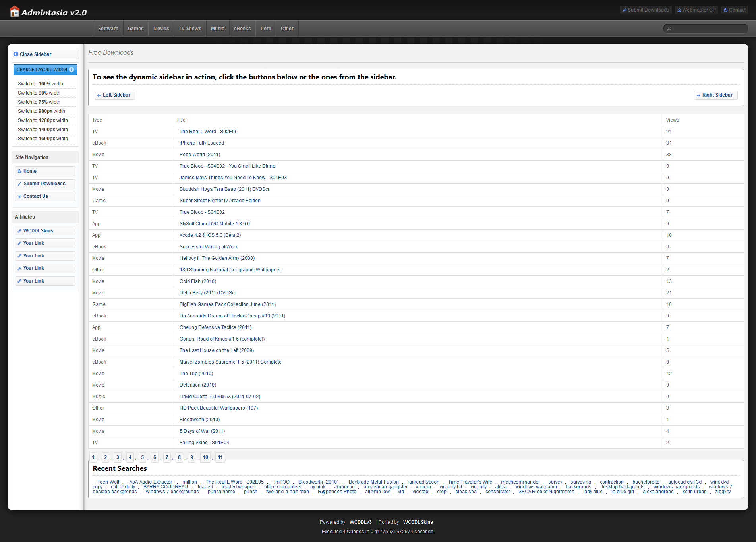756x542 pixels.
Task: Collapse the Change Layout Width panel
Action: tap(72, 70)
